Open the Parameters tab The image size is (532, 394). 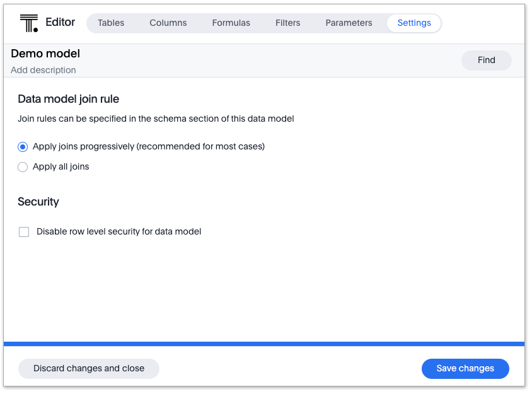pyautogui.click(x=349, y=23)
